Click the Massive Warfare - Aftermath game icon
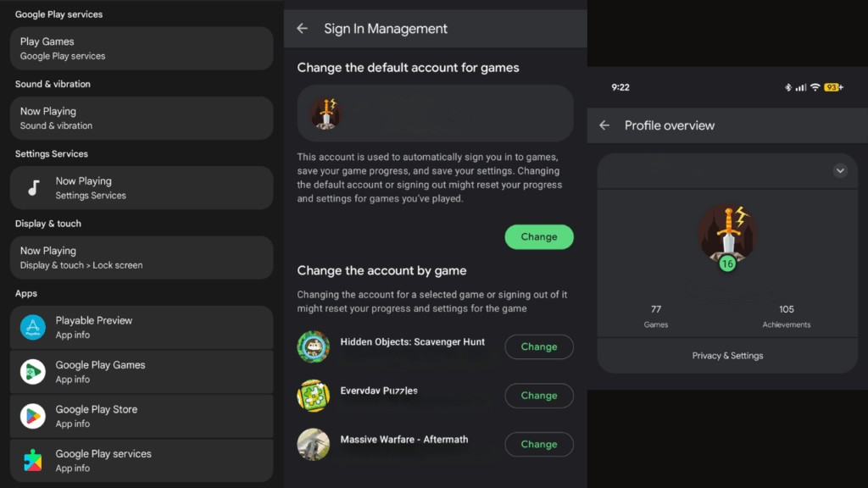Image resolution: width=868 pixels, height=488 pixels. point(314,444)
